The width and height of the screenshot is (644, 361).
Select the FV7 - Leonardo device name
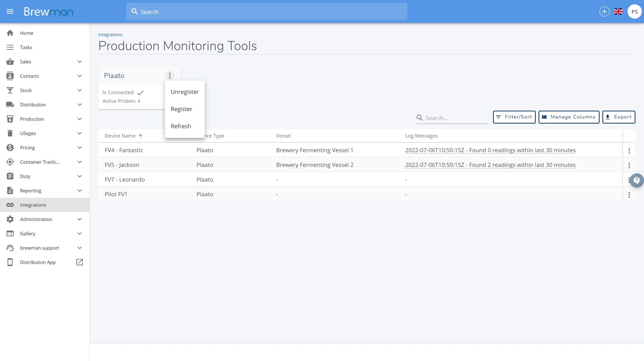coord(124,179)
